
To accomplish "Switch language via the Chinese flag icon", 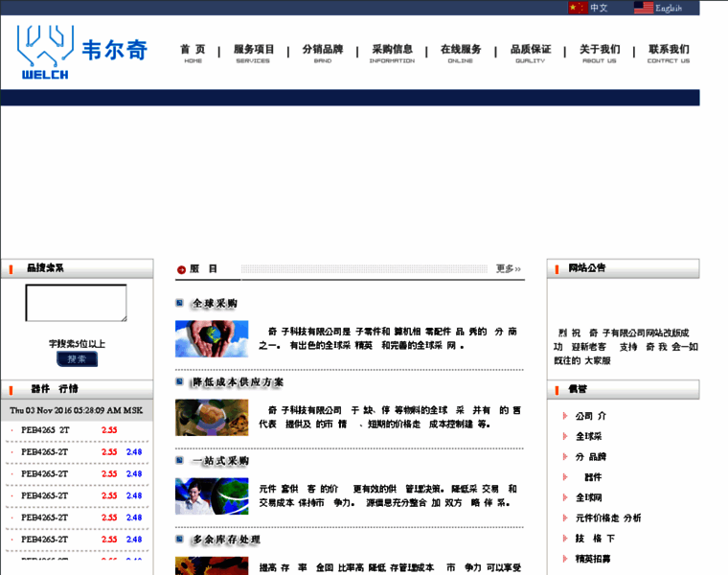I will tap(578, 8).
